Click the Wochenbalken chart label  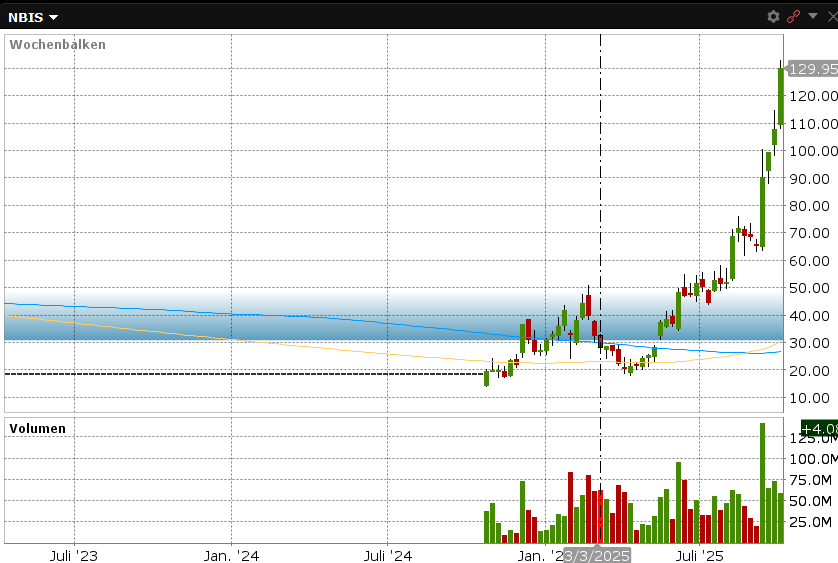58,44
